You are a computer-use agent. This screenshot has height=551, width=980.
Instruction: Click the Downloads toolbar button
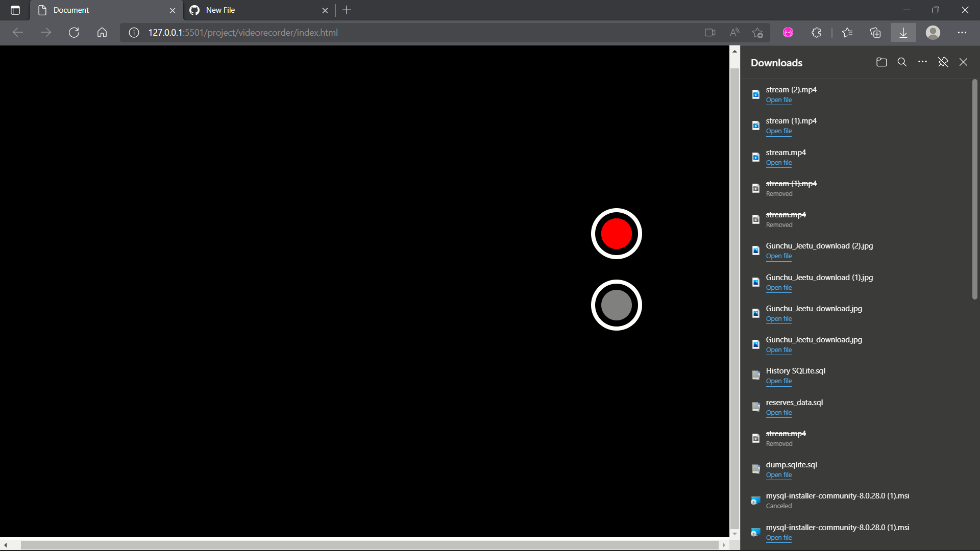[903, 33]
